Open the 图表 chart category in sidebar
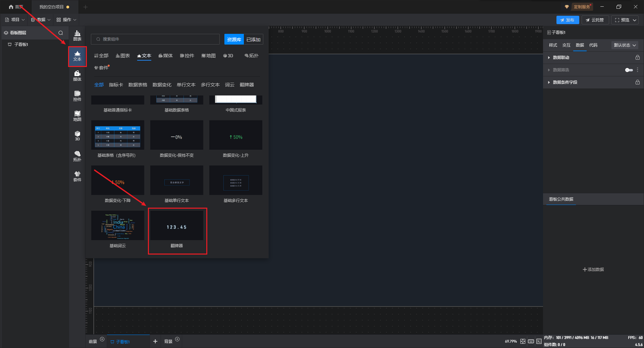644x348 pixels. pos(77,36)
